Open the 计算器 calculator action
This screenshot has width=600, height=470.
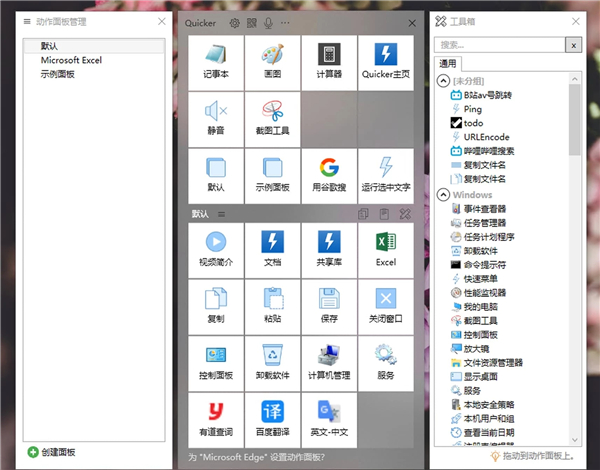pyautogui.click(x=329, y=62)
